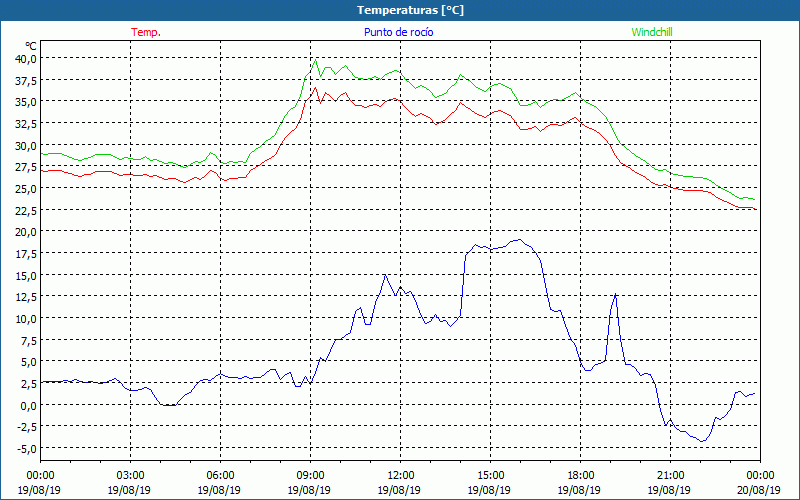The width and height of the screenshot is (800, 500).
Task: Click the 25,0 y-axis value
Action: (x=26, y=188)
